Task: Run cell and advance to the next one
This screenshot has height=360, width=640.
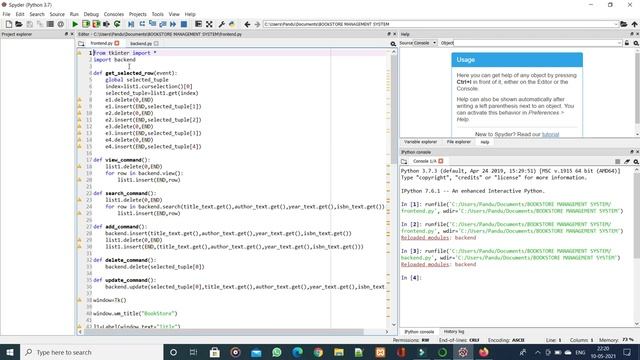Action: (x=96, y=24)
